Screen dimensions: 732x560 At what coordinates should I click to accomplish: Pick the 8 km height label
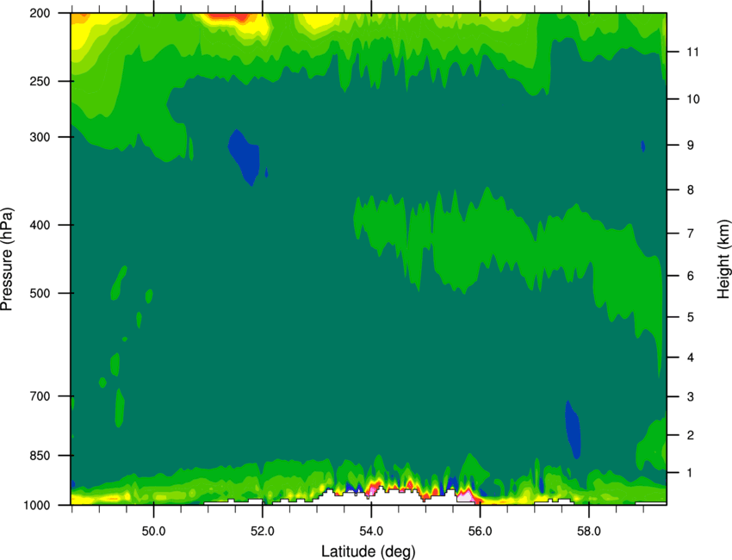point(691,190)
